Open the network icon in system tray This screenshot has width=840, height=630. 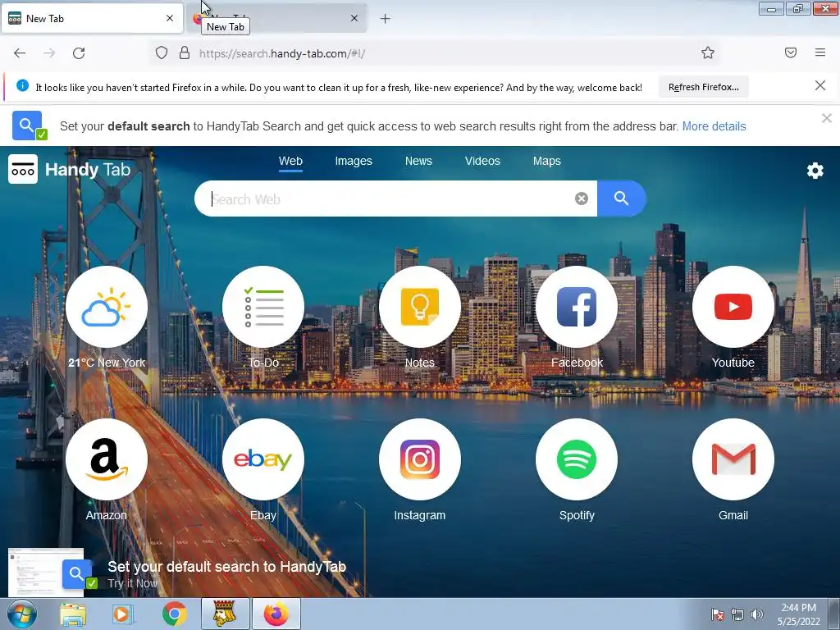tap(737, 614)
